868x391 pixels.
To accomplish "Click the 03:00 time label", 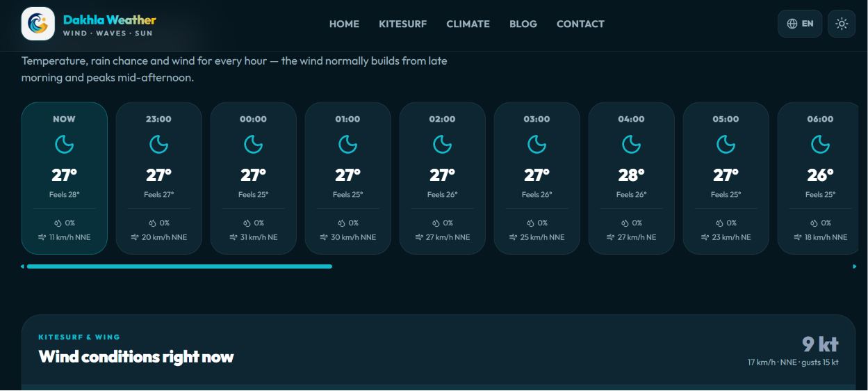I will point(537,119).
